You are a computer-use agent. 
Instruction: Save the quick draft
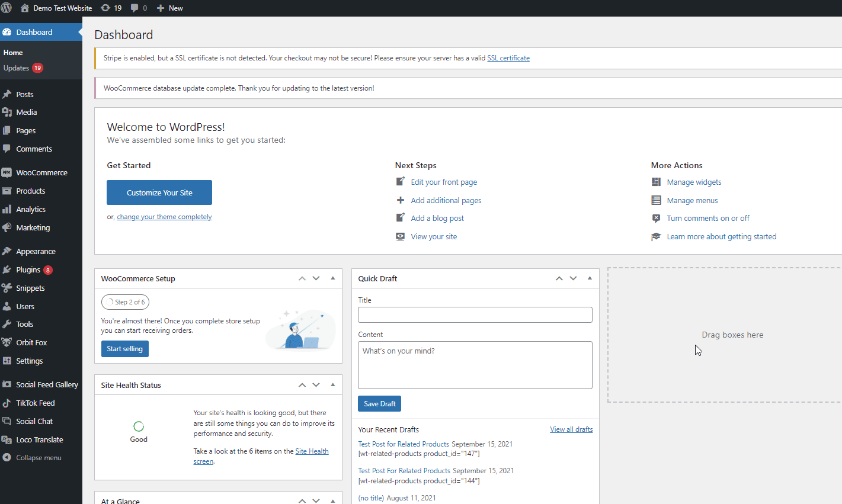pos(380,403)
